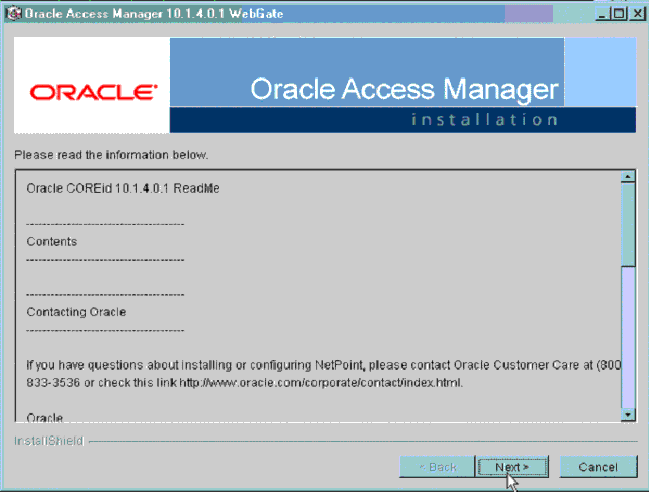Click the Next button
This screenshot has width=649, height=492.
pos(512,467)
